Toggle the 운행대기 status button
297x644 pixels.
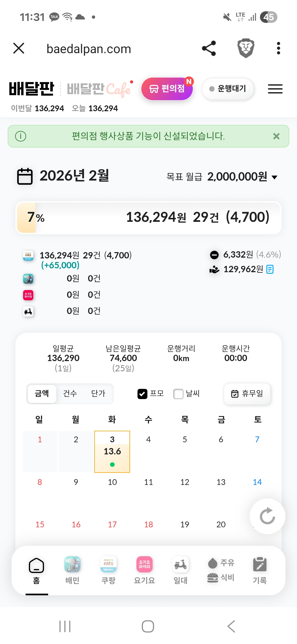coord(228,89)
